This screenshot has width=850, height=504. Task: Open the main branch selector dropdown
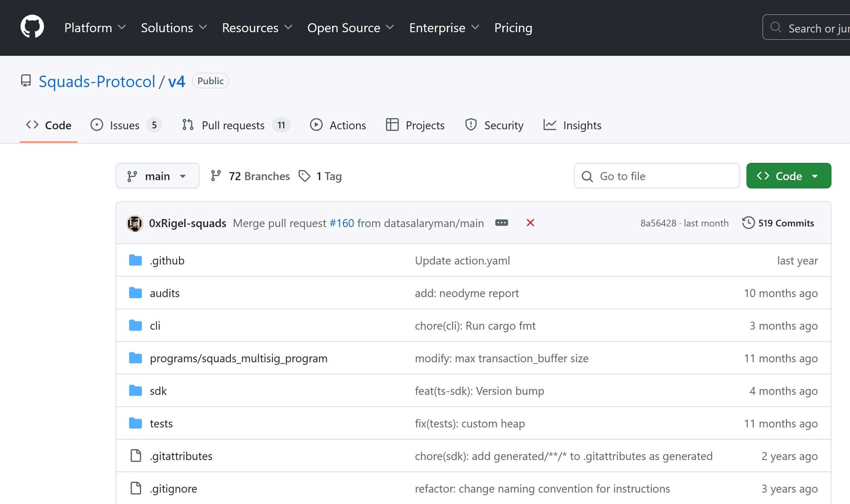click(157, 176)
